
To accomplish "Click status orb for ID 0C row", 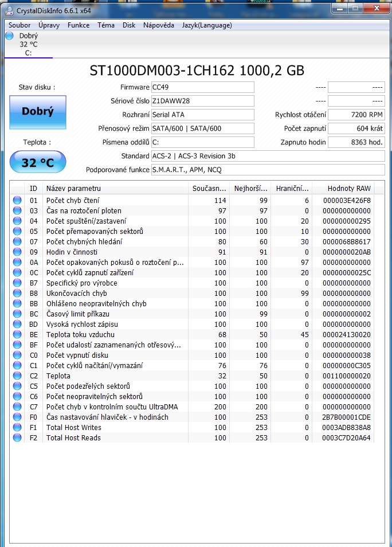I will 17,272.
